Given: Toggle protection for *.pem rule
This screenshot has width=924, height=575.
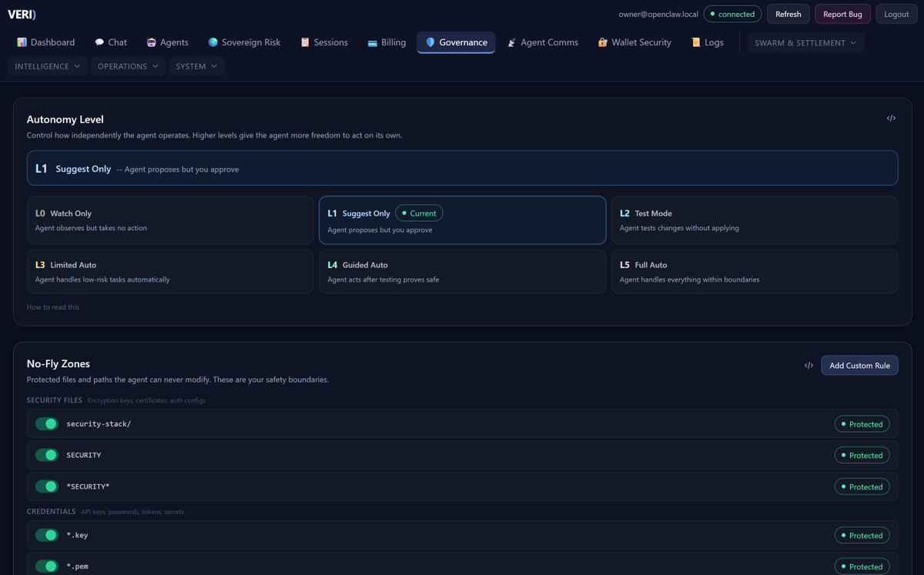Looking at the screenshot, I should [47, 566].
